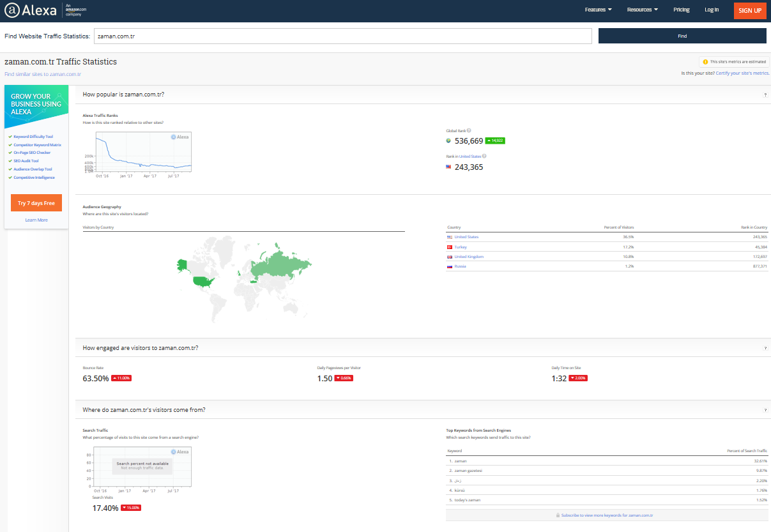Click the Log in link
The image size is (771, 532).
pos(712,10)
